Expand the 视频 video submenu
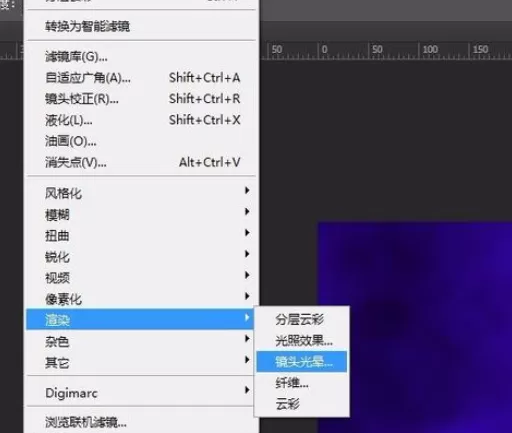Image resolution: width=512 pixels, height=433 pixels. (141, 277)
